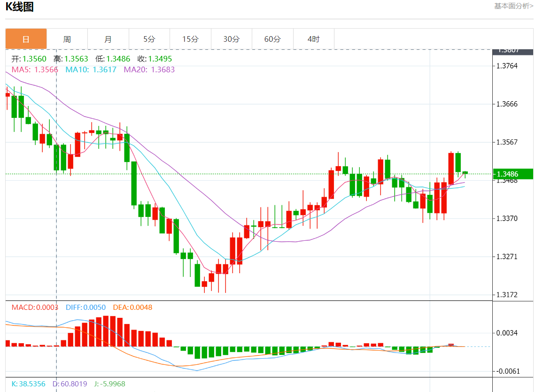
Task: Select the 15分 timeframe tab
Action: [x=190, y=39]
